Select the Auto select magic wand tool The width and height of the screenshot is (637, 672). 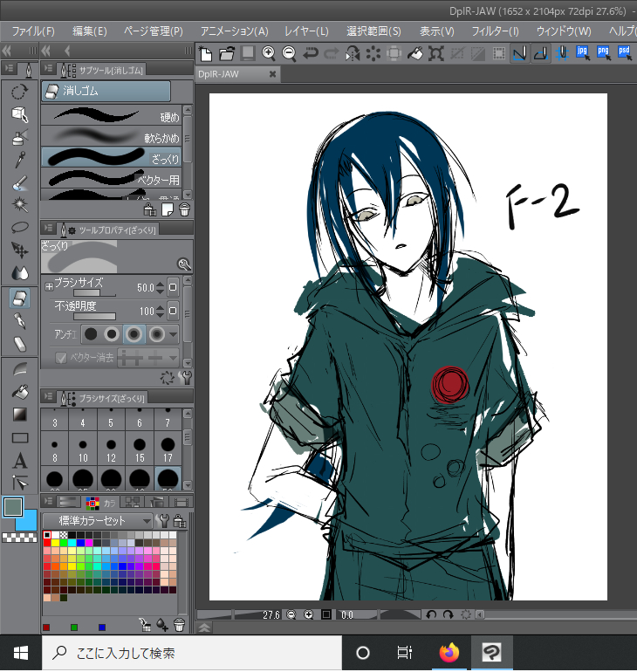(20, 205)
